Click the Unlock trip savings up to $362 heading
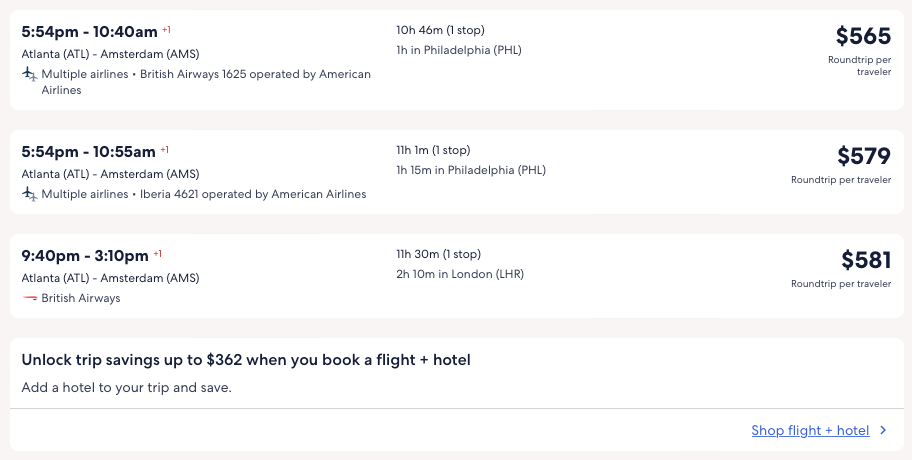Screen dimensions: 912x460 (246, 360)
